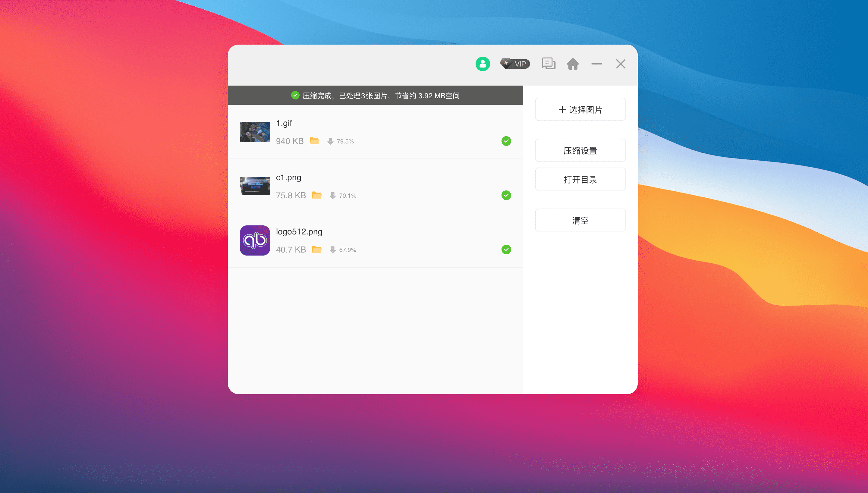Click the down arrow beside 70.1%
This screenshot has width=868, height=493.
pos(333,195)
